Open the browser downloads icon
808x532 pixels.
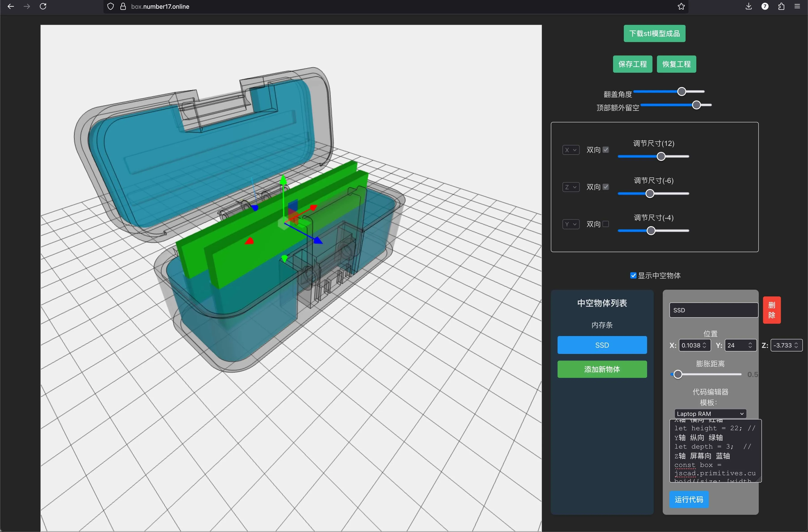point(749,6)
